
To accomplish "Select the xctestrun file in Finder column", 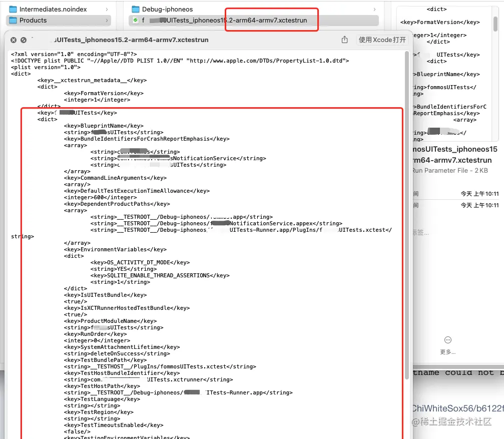I will (254, 20).
